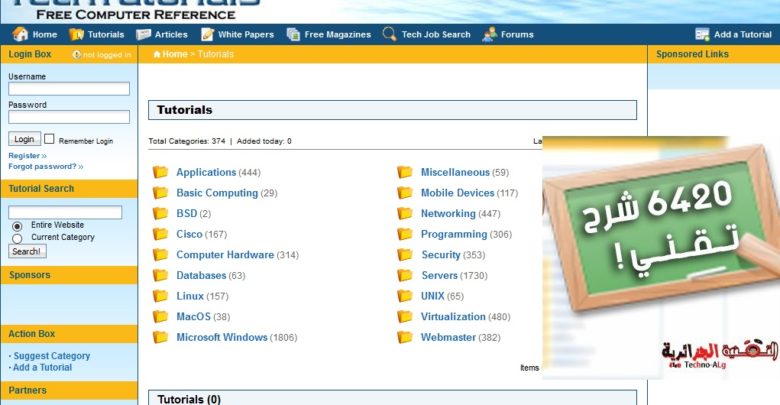
Task: Click the Add a Tutorial icon
Action: coord(702,34)
